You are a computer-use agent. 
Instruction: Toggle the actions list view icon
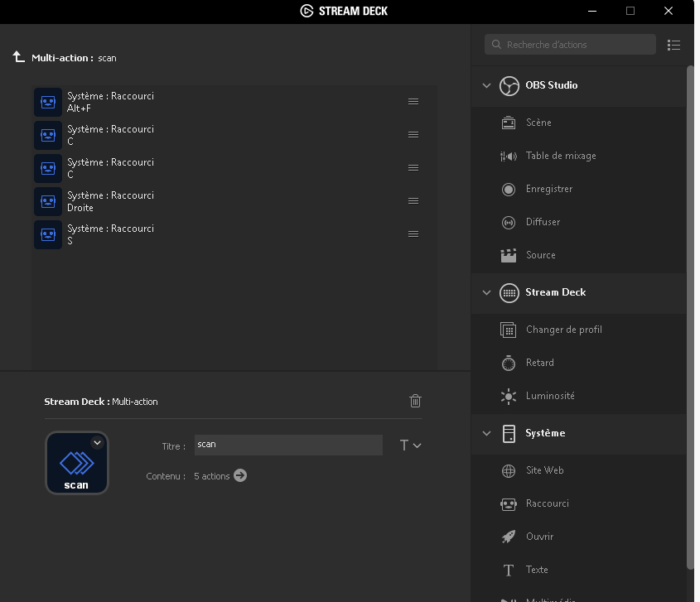(673, 45)
